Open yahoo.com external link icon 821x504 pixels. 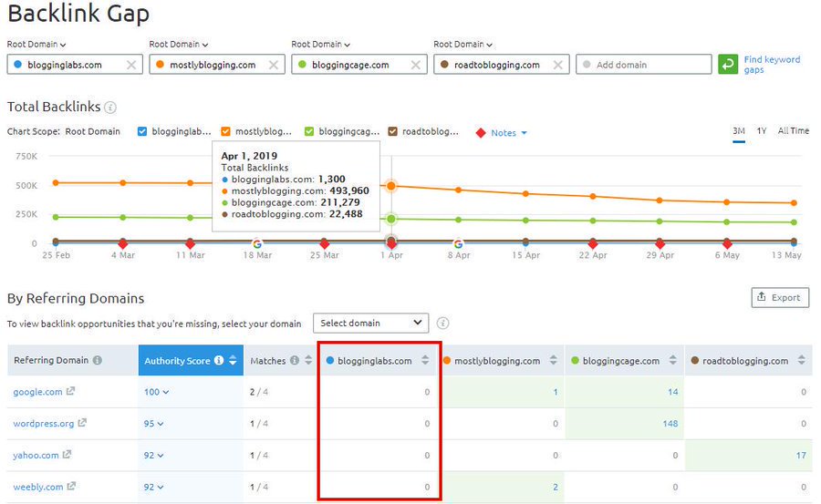coord(67,454)
